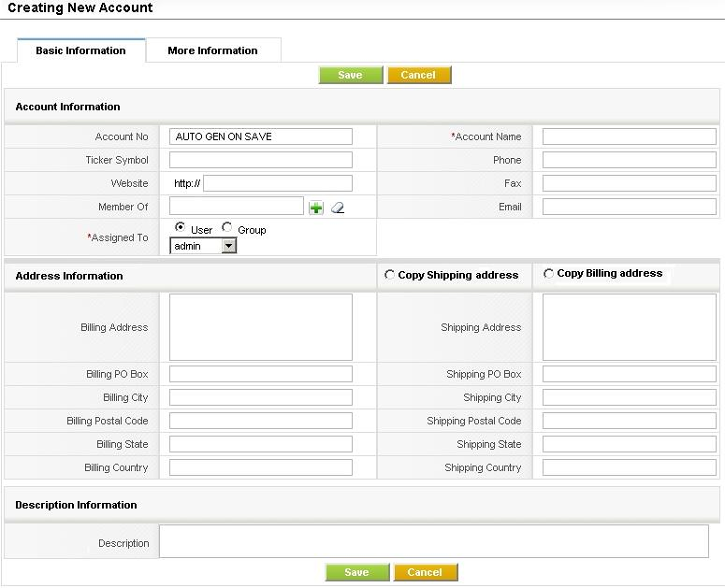The image size is (725, 588).
Task: Focus the Billing PO Box field
Action: tap(261, 374)
